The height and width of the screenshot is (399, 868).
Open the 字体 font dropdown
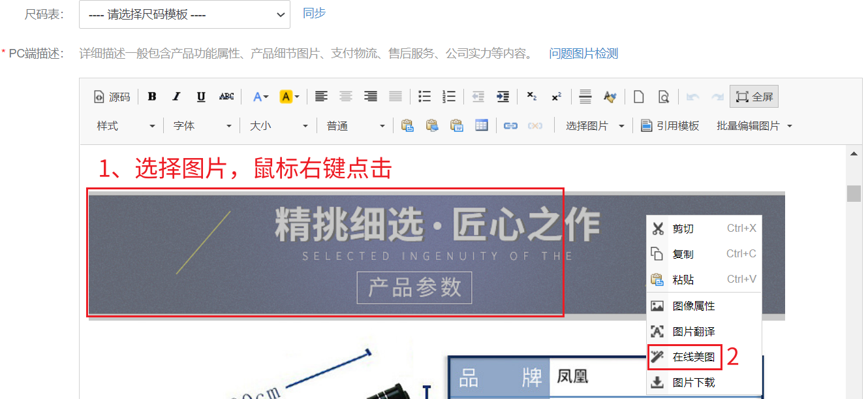pos(202,126)
